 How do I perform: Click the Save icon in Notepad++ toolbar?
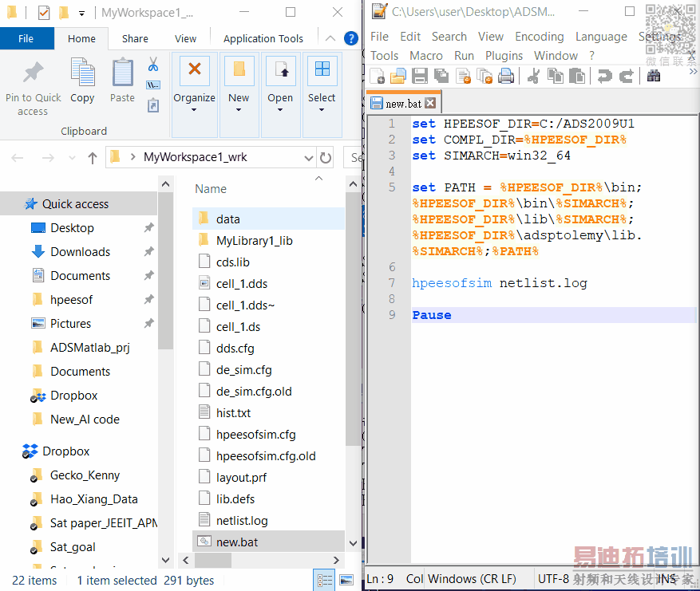(x=420, y=76)
